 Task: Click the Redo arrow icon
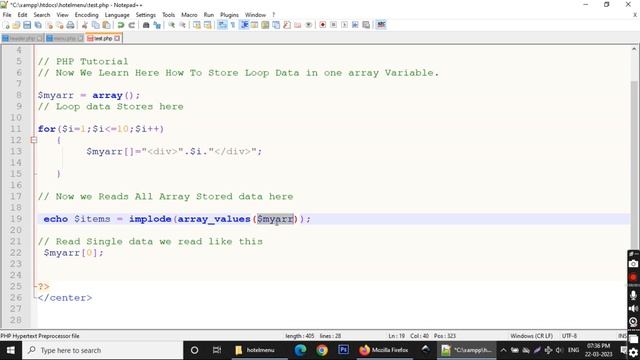point(131,25)
